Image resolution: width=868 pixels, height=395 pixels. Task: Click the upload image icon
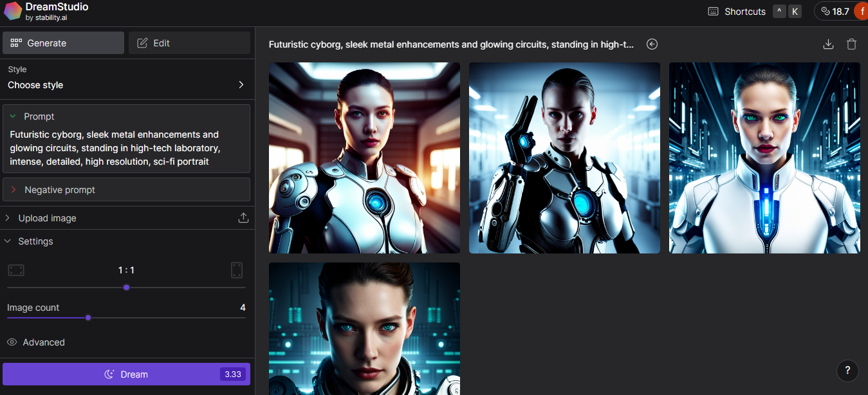[x=243, y=218]
